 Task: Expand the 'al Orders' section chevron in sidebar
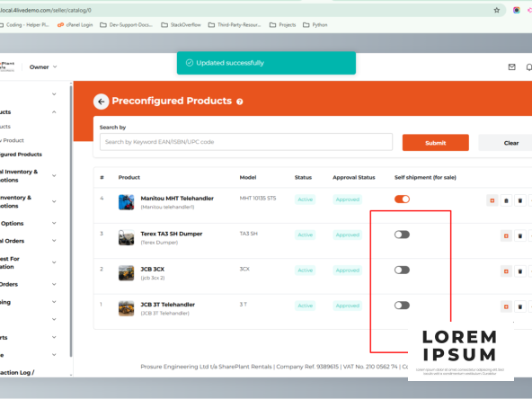coord(54,241)
